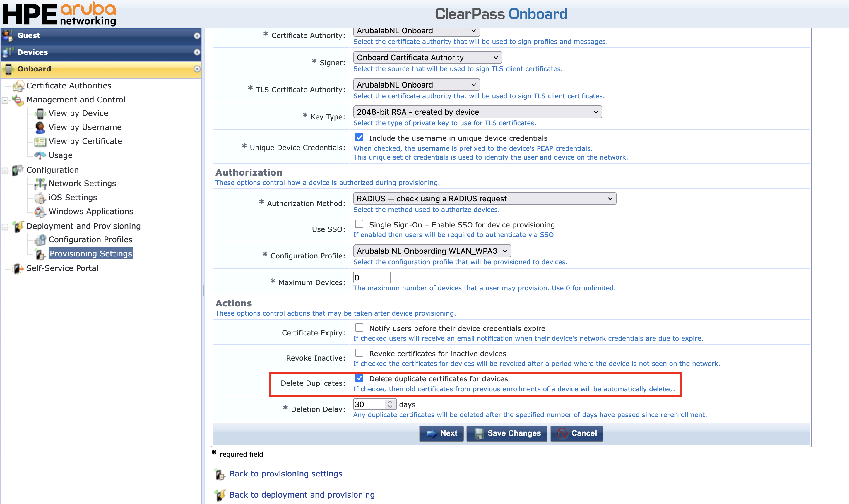This screenshot has width=849, height=504.
Task: Toggle Include the username in unique device credentials
Action: pos(359,138)
